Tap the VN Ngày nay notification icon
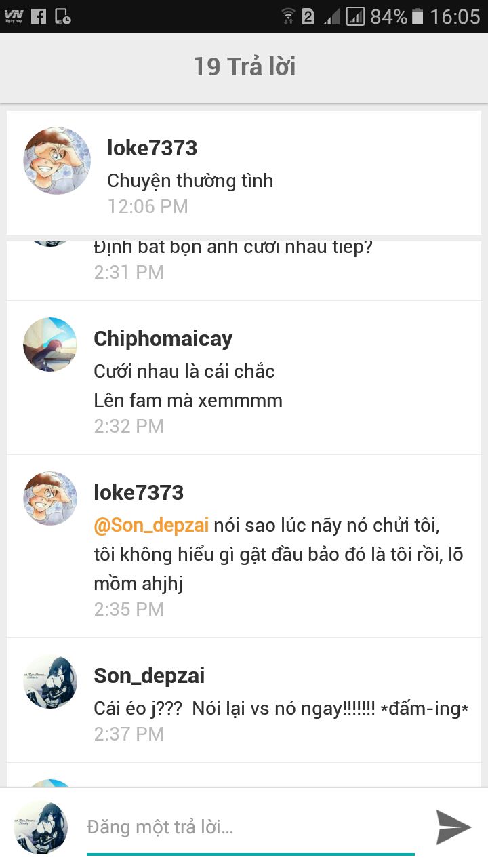Viewport: 488px width, 868px height. click(14, 16)
